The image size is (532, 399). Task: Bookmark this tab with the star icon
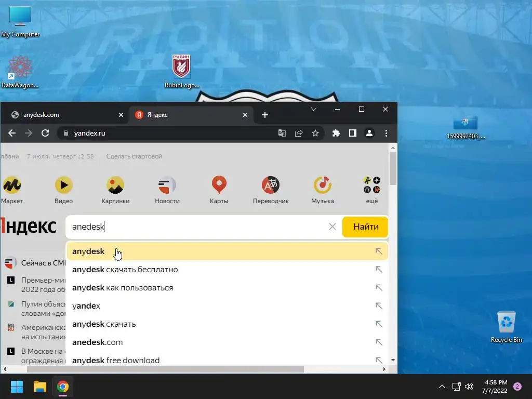click(x=315, y=134)
